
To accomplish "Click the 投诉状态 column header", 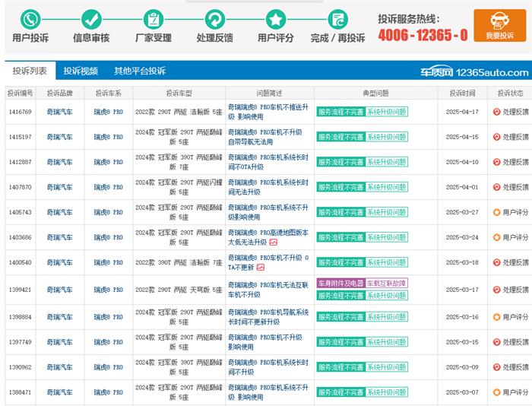I will click(510, 93).
